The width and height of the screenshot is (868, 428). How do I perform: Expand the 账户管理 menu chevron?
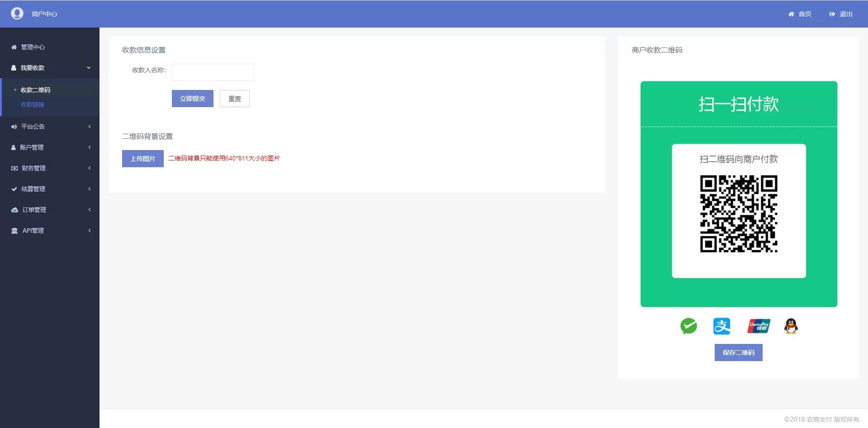[x=90, y=147]
